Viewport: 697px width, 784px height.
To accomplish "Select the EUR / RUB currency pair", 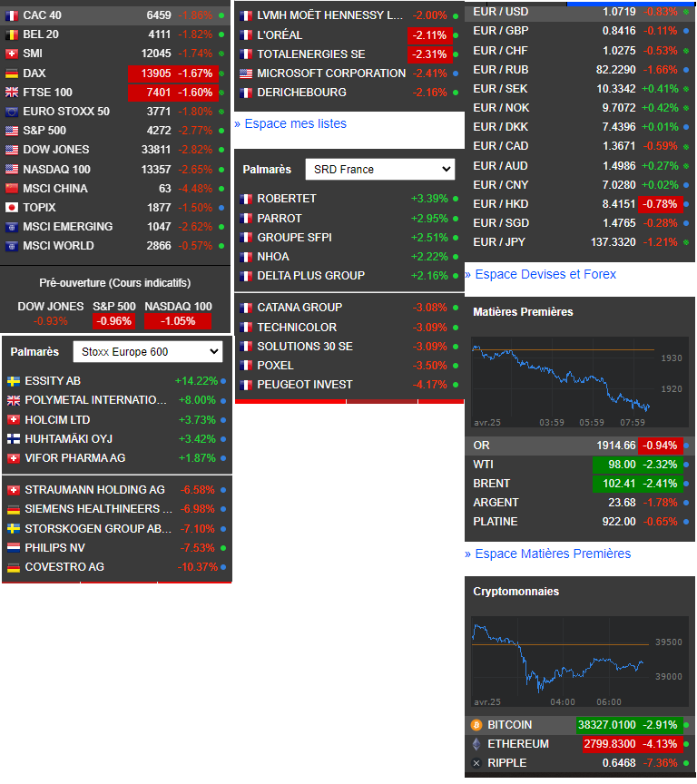I will click(580, 70).
